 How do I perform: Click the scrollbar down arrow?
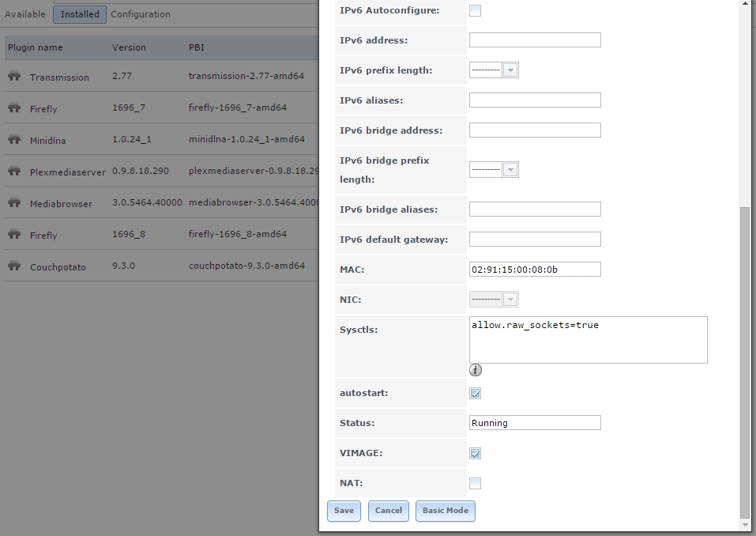pyautogui.click(x=745, y=524)
